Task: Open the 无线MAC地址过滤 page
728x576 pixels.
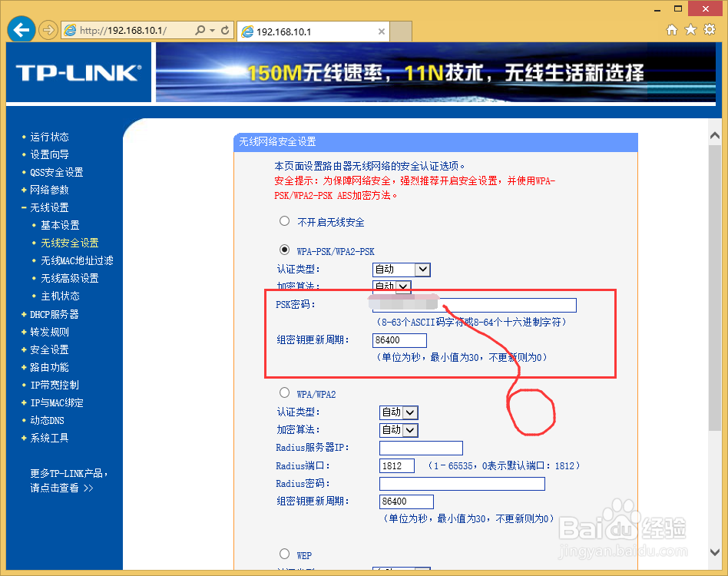Action: coord(77,260)
